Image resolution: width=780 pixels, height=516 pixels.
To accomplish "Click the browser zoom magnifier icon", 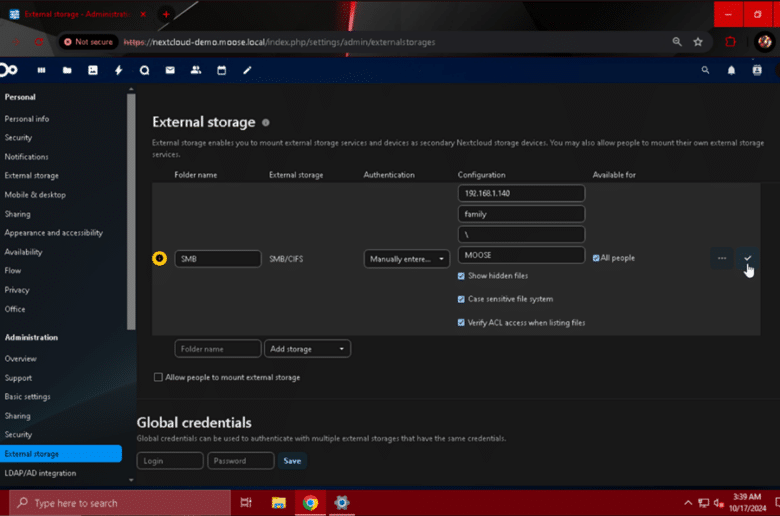I will coord(677,42).
